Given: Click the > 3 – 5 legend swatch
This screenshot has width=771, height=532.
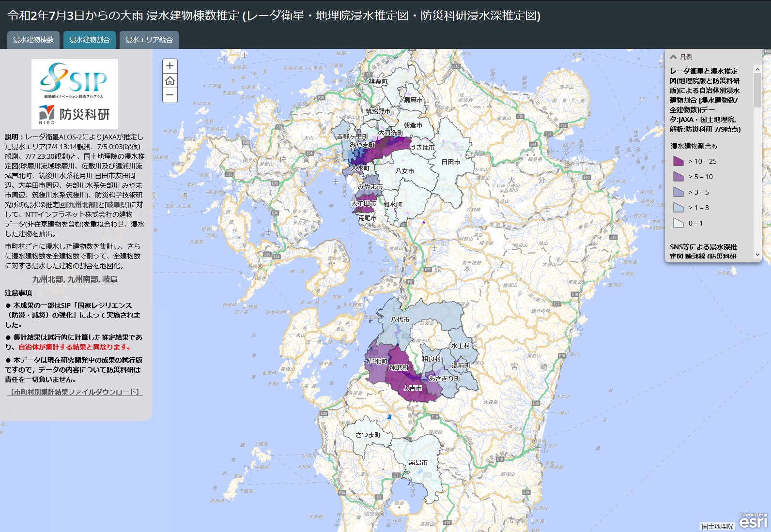Looking at the screenshot, I should (678, 192).
